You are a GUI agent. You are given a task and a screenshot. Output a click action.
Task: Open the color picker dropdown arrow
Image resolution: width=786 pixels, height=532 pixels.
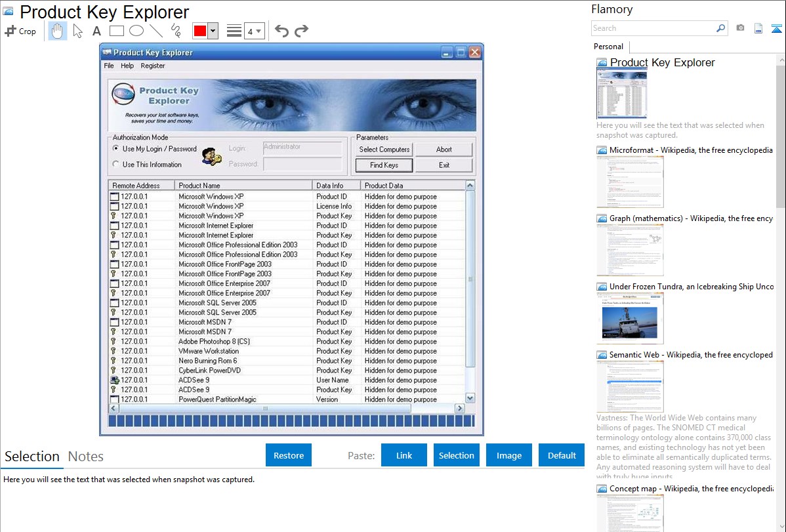pyautogui.click(x=213, y=31)
